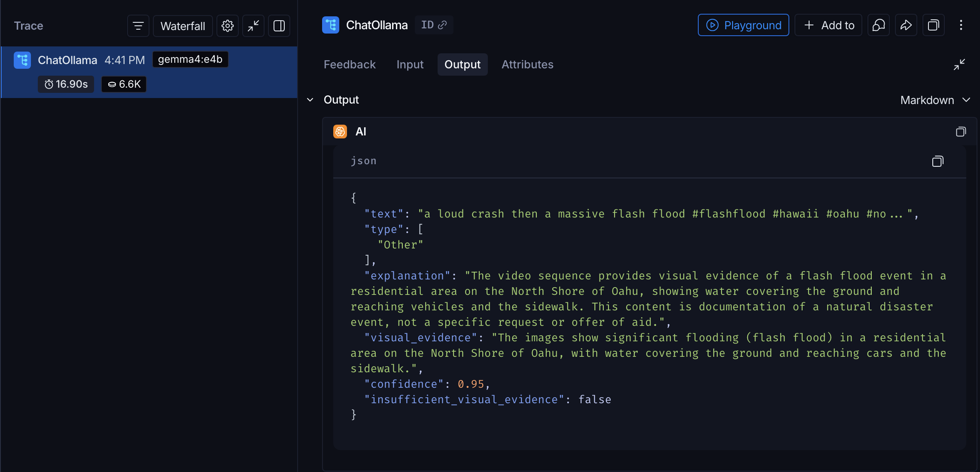Open the Attributes tab
Viewport: 980px width, 472px height.
coord(527,64)
